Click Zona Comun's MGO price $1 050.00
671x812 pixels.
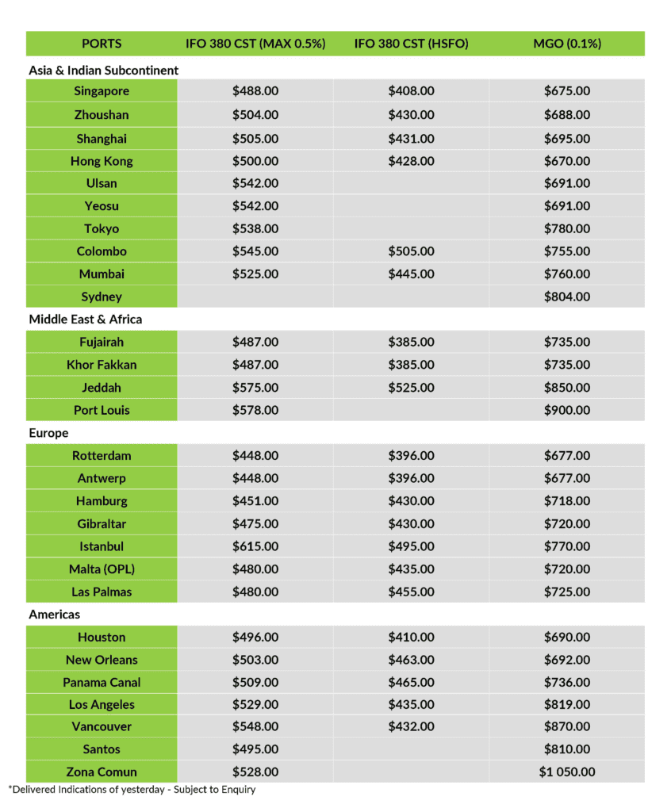pos(566,772)
